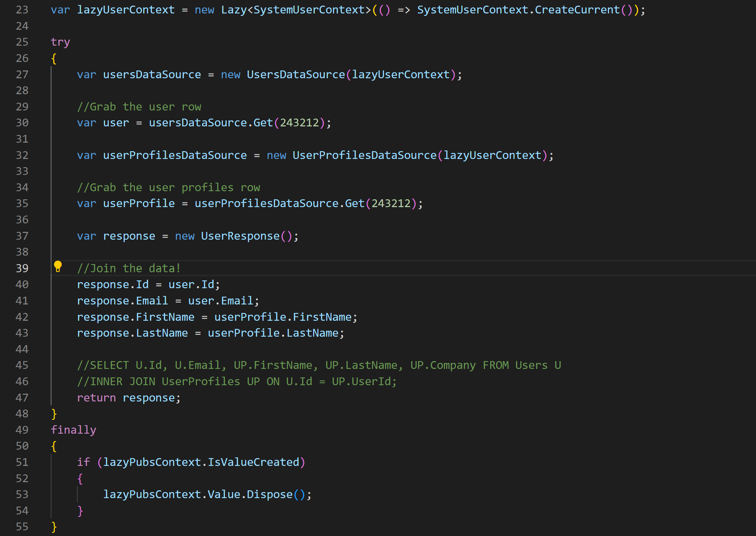Click the closing brace on line 48

(54, 414)
